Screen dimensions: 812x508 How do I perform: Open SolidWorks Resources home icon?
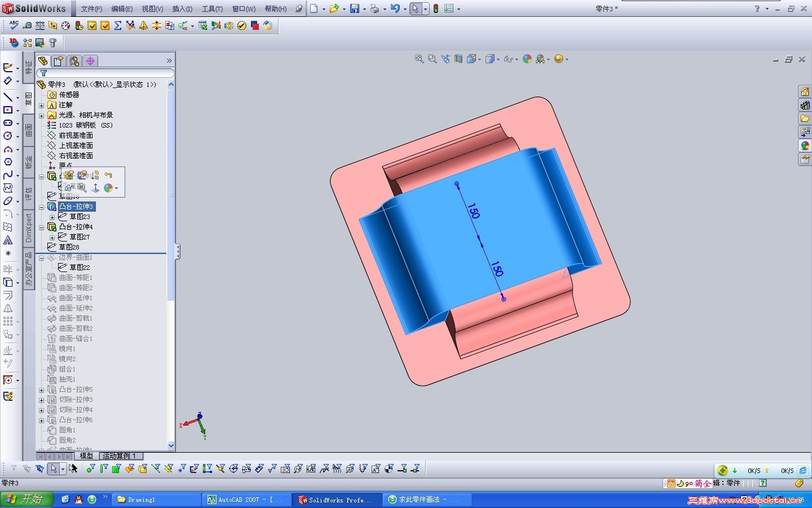click(805, 91)
